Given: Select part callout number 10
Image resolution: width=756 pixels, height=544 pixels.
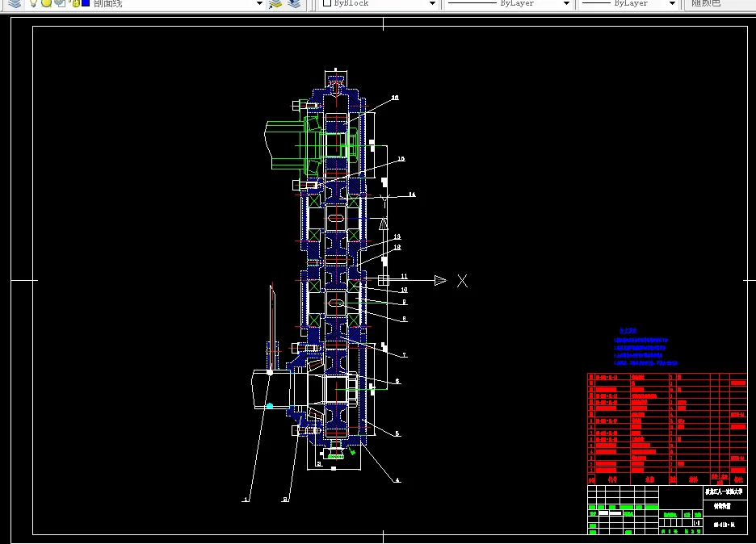Looking at the screenshot, I should tap(404, 290).
